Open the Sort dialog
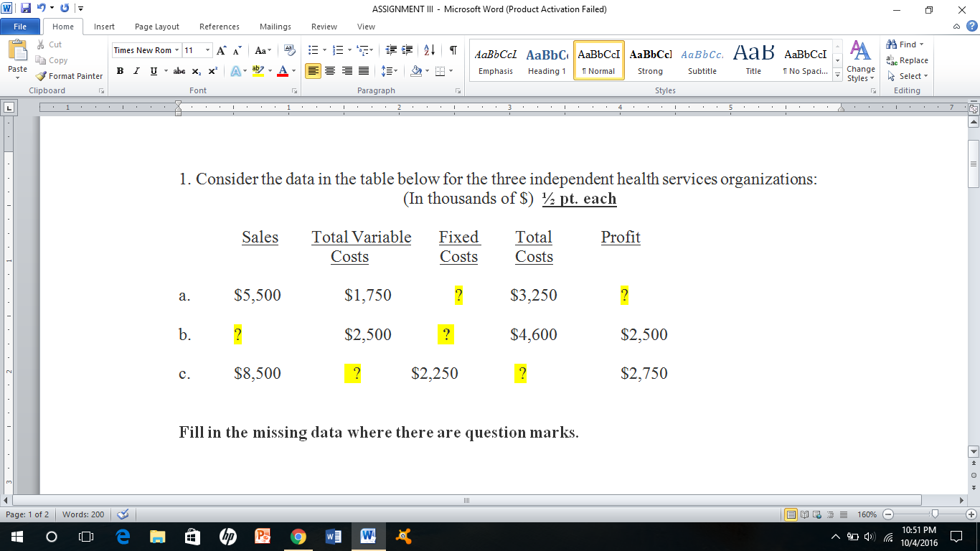The image size is (980, 551). coord(428,51)
